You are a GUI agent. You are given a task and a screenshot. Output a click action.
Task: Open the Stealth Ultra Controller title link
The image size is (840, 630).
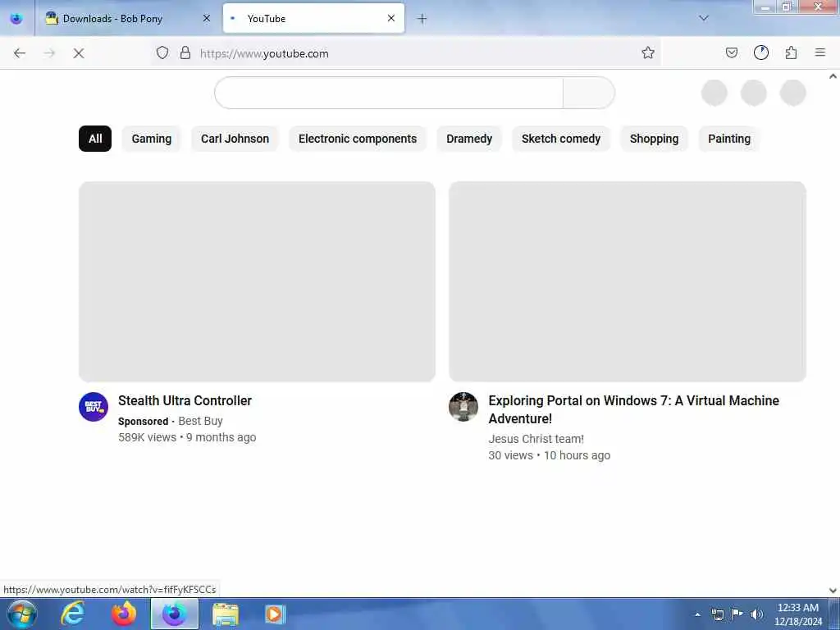coord(185,400)
